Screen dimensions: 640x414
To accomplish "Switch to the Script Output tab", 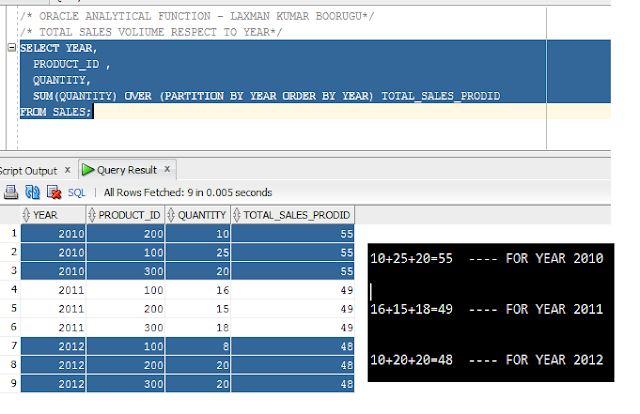I will pyautogui.click(x=28, y=171).
